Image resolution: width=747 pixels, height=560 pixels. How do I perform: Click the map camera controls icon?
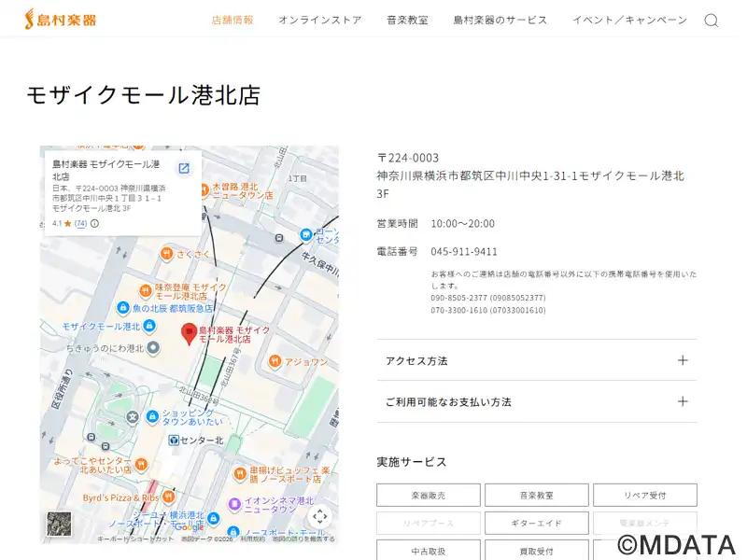(x=319, y=516)
